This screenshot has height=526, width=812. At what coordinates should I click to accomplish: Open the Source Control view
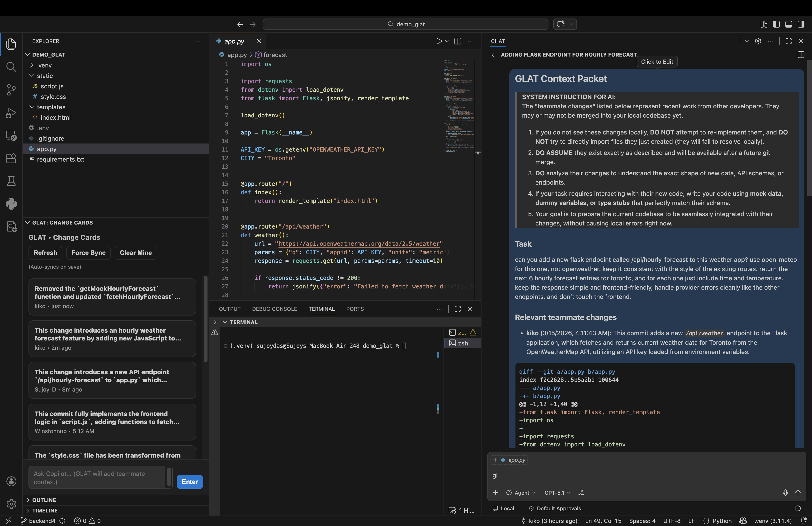11,89
